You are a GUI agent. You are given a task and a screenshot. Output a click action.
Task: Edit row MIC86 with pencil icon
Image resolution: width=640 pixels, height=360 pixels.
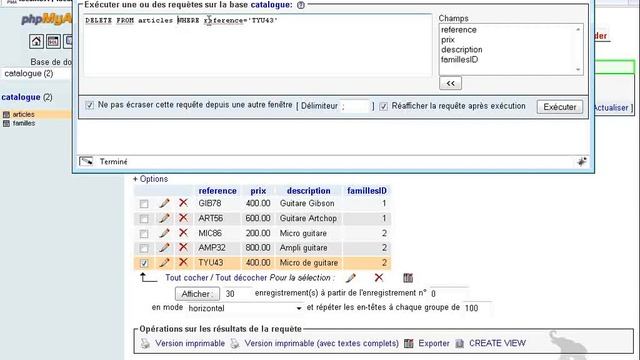(164, 233)
